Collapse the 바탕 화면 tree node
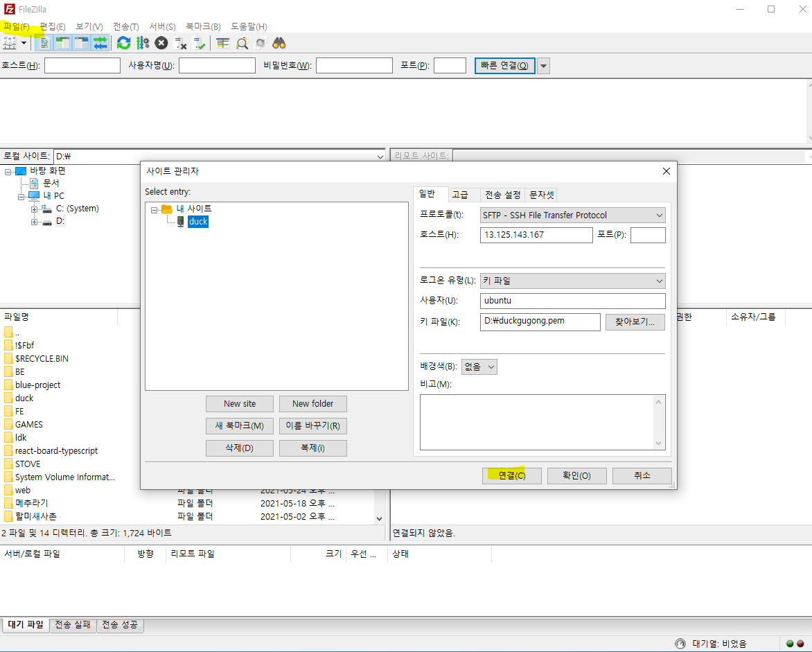Image resolution: width=812 pixels, height=652 pixels. [x=8, y=171]
